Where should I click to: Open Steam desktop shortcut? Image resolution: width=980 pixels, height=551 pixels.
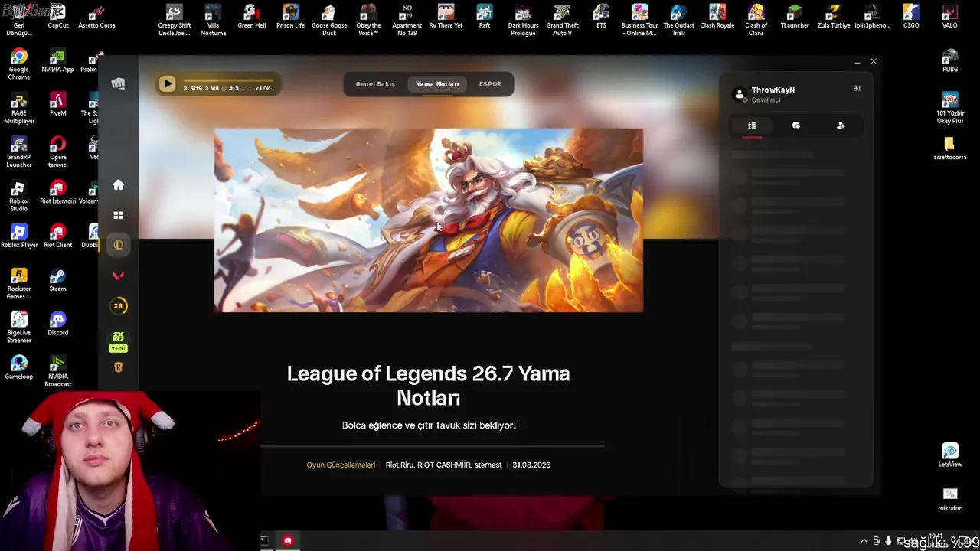(x=57, y=280)
